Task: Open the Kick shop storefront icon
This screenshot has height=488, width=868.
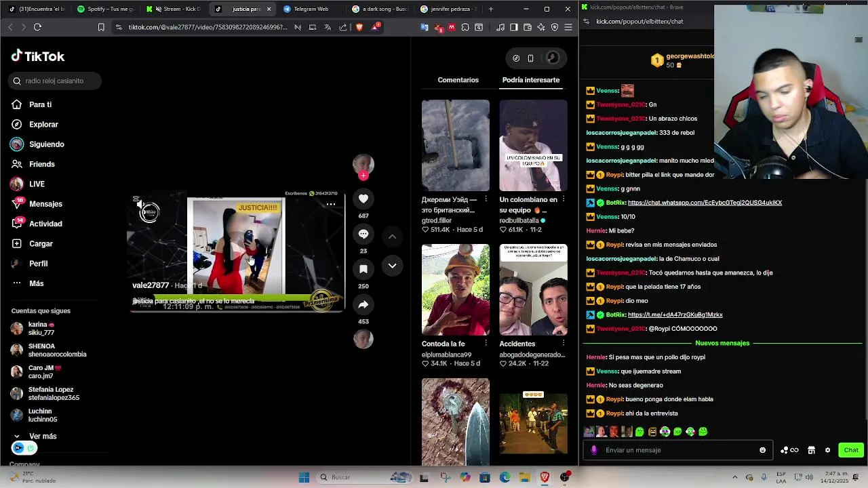Action: click(811, 450)
